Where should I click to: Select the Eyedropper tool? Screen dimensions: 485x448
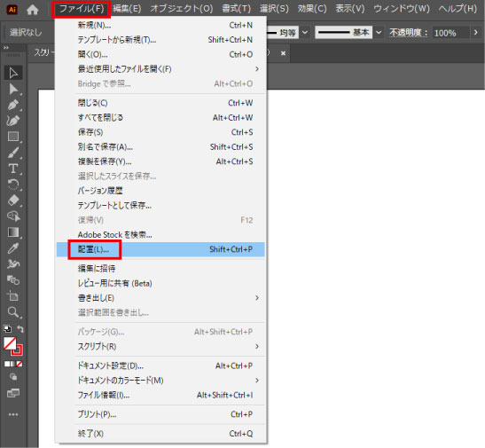pyautogui.click(x=13, y=248)
